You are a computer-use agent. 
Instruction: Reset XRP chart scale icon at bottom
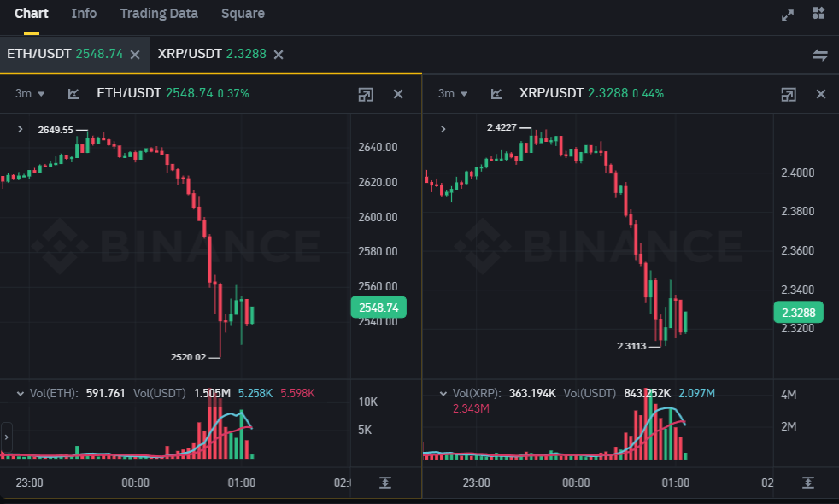click(807, 483)
